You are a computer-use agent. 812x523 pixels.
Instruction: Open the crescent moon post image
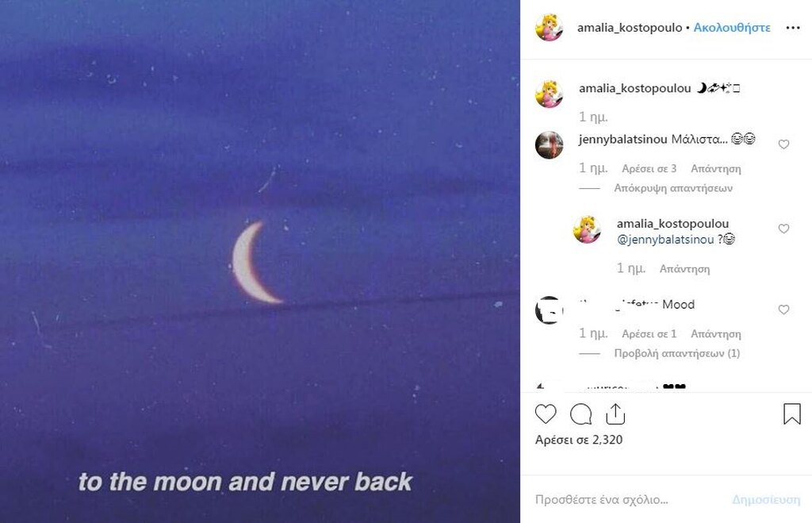tap(260, 261)
